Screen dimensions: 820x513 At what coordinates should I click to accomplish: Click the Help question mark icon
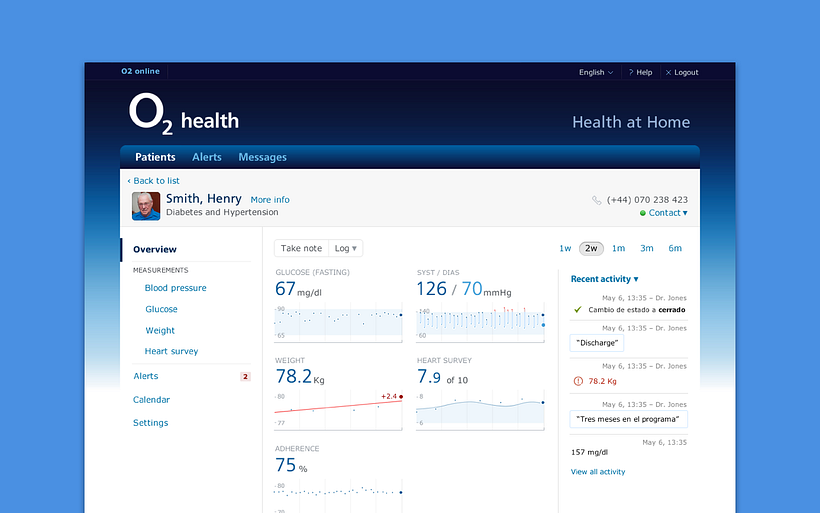click(631, 72)
